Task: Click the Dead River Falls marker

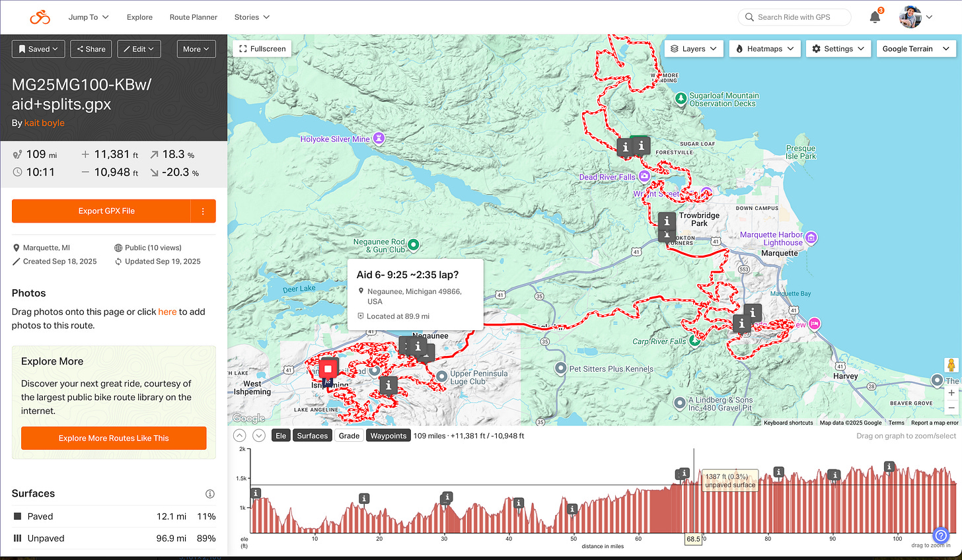Action: (644, 176)
